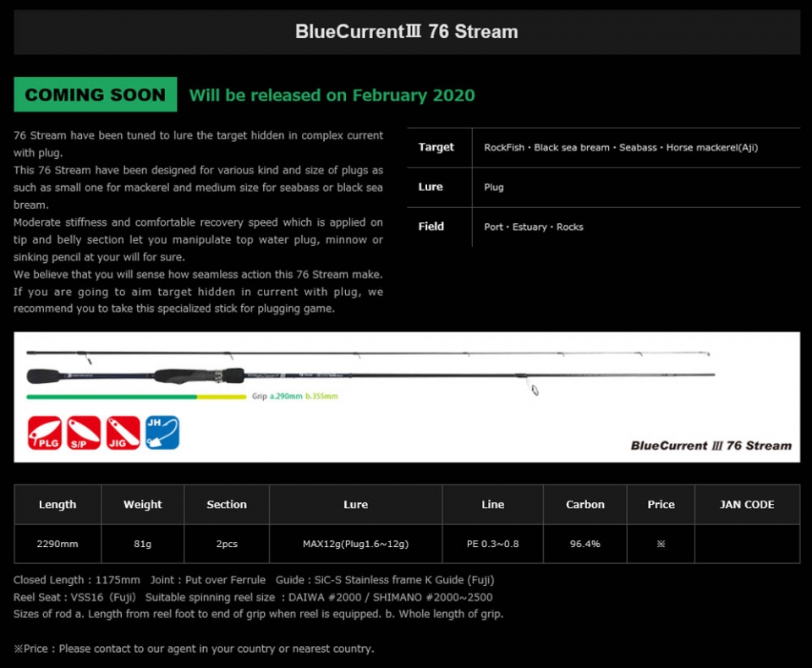This screenshot has width=812, height=668.
Task: Click the 'Grip a.290mm b.355mm' label
Action: [294, 396]
